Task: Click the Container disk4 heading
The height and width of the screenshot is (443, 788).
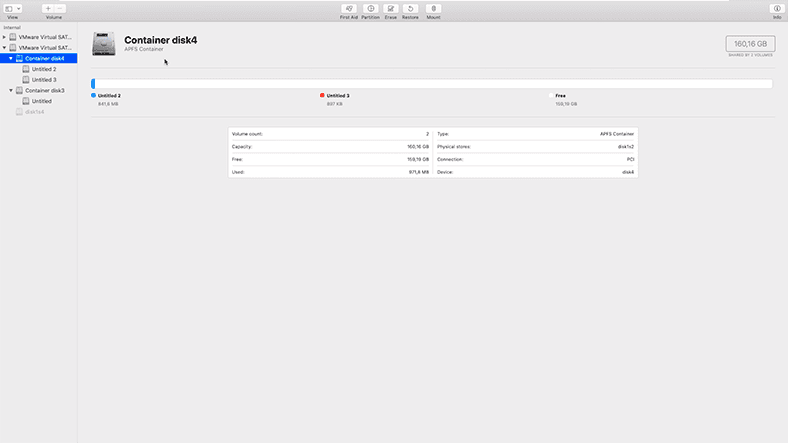Action: [161, 40]
